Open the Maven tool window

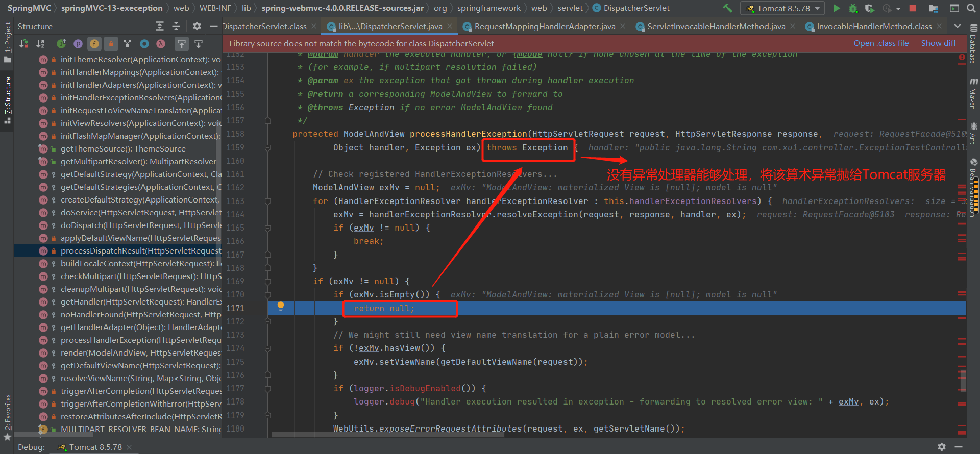pyautogui.click(x=973, y=93)
